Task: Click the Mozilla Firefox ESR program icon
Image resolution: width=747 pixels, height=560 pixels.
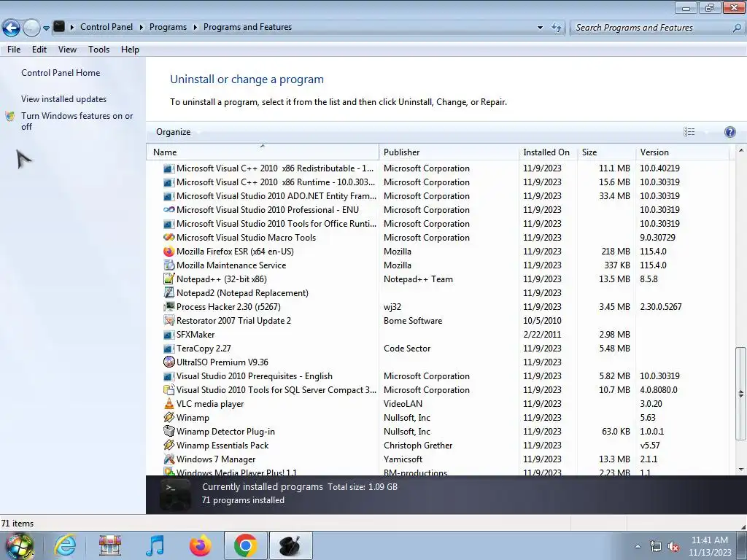Action: [x=169, y=251]
